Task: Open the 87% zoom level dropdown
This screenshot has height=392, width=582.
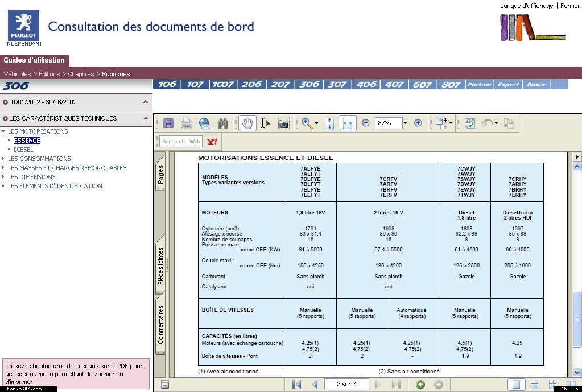Action: point(405,123)
